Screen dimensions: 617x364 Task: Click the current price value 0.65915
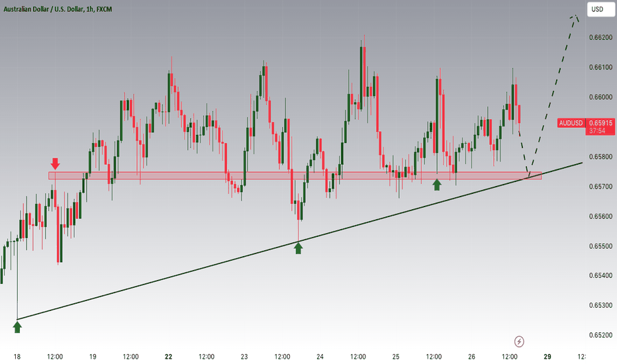coord(600,123)
